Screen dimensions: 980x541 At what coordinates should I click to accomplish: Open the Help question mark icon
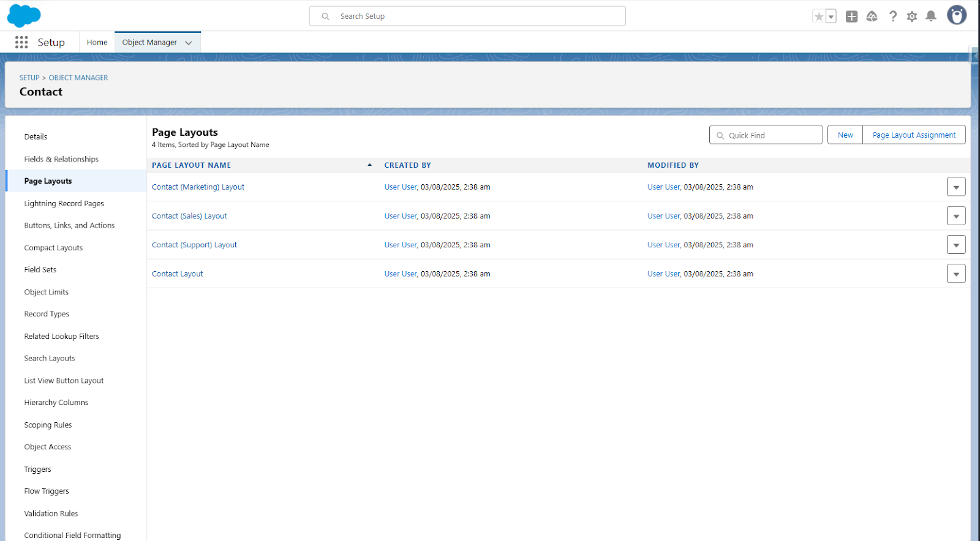(893, 17)
